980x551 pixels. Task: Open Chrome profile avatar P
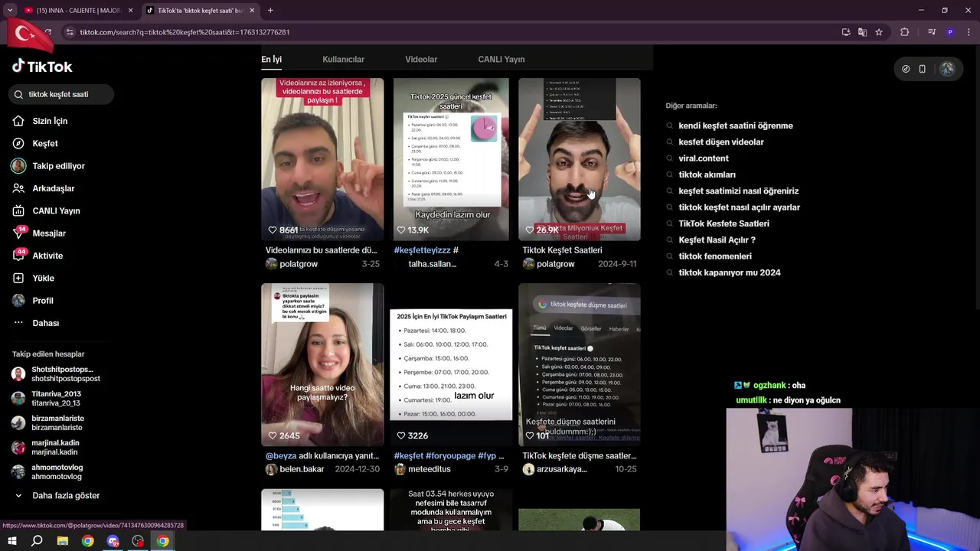coord(950,32)
